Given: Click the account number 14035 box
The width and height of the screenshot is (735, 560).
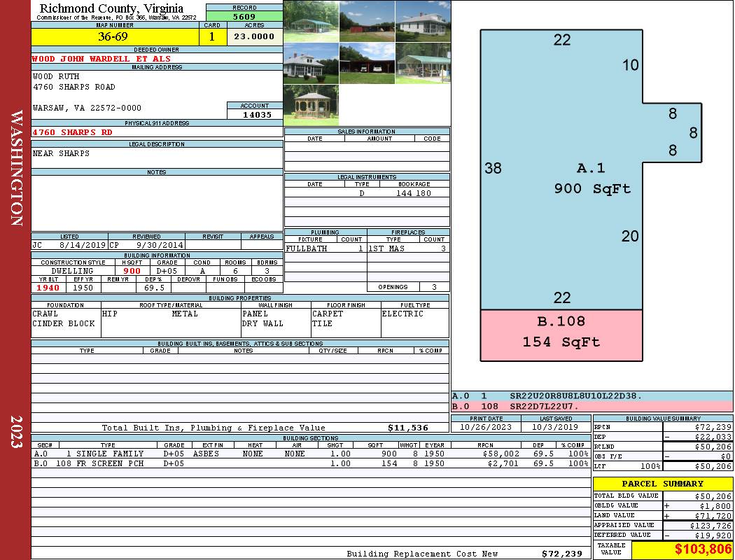Looking at the screenshot, I should click(x=255, y=115).
